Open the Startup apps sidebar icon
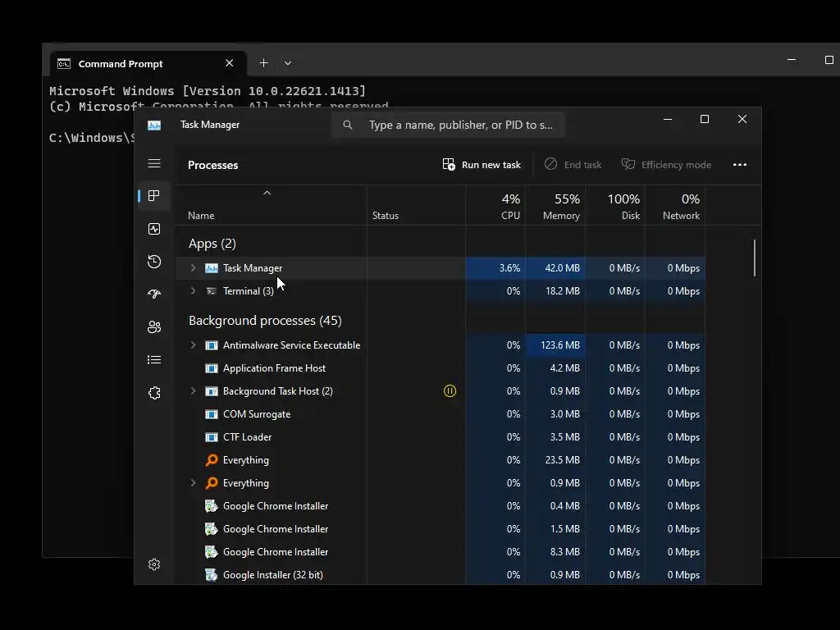840x630 pixels. tap(154, 294)
